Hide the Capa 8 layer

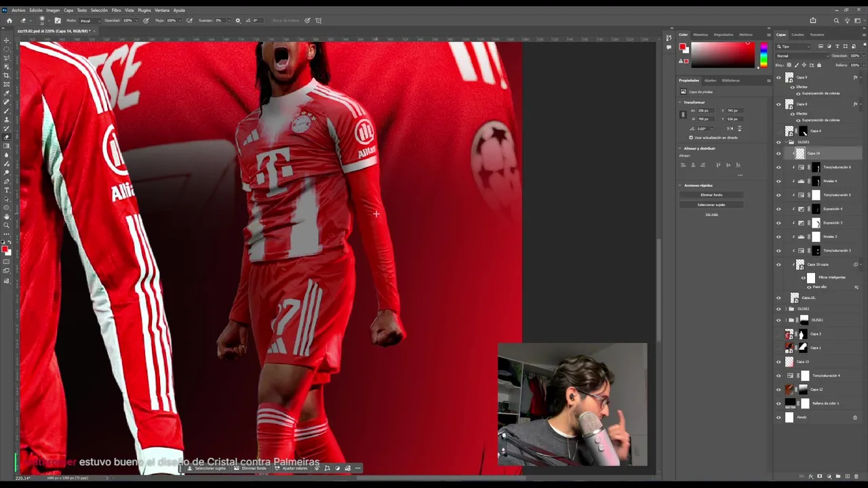[x=778, y=104]
